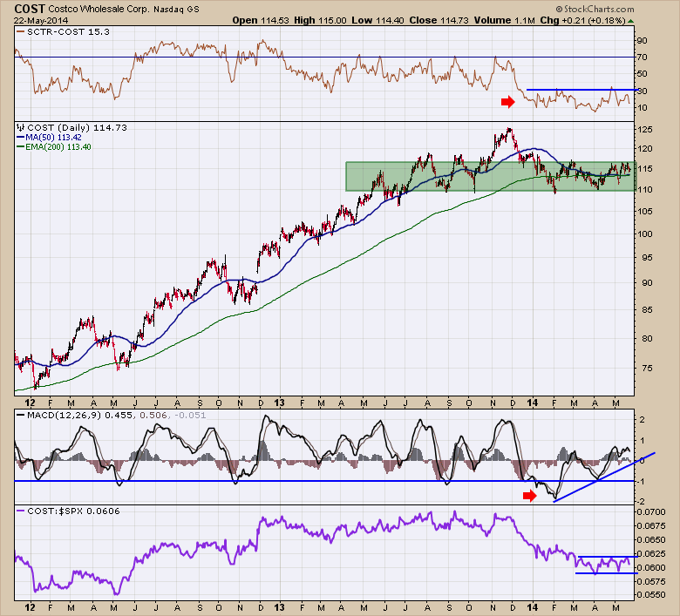Click the 85 price axis label
This screenshot has height=616, width=680.
pyautogui.click(x=648, y=310)
